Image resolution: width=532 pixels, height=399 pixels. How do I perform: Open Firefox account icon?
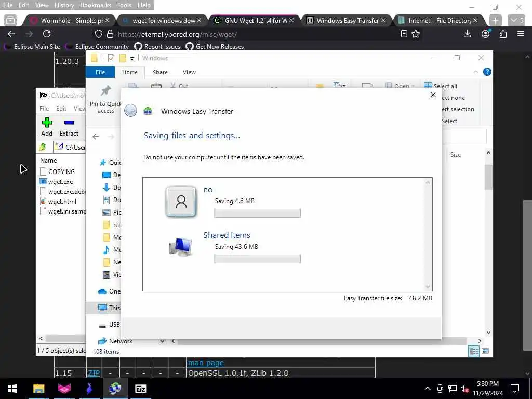tap(486, 34)
